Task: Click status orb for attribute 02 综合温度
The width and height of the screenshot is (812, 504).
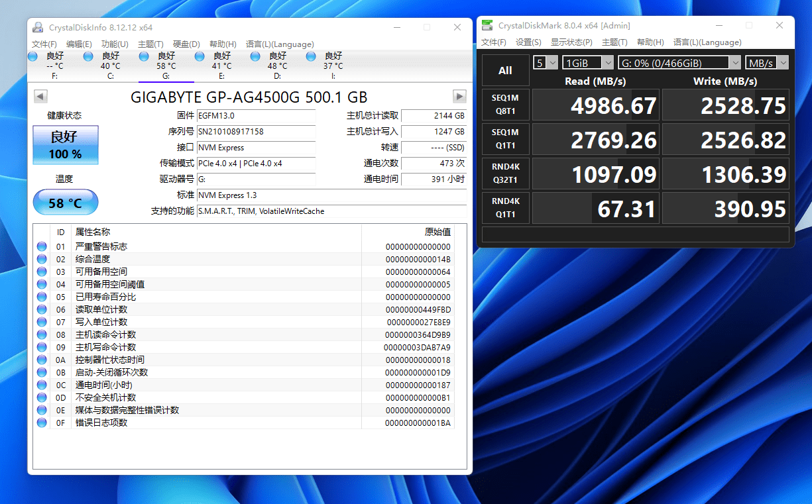Action: pos(42,259)
